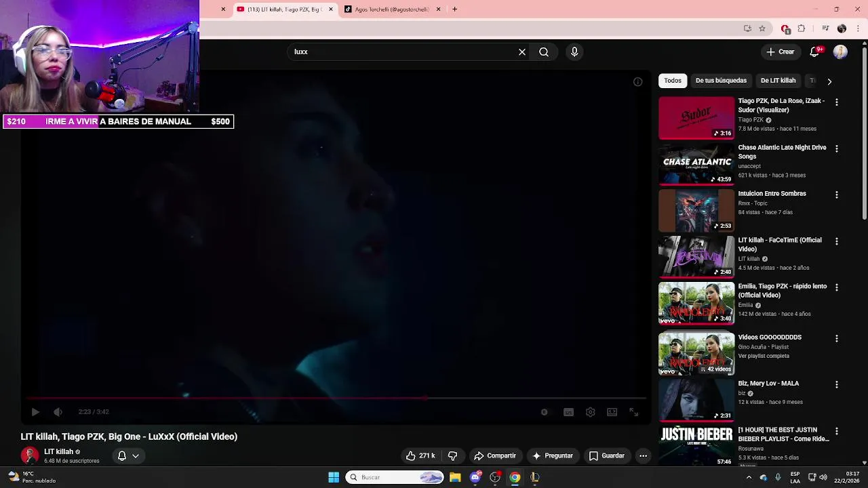Click the taskbar Buscar search box
Image resolution: width=868 pixels, height=488 pixels.
tap(395, 477)
